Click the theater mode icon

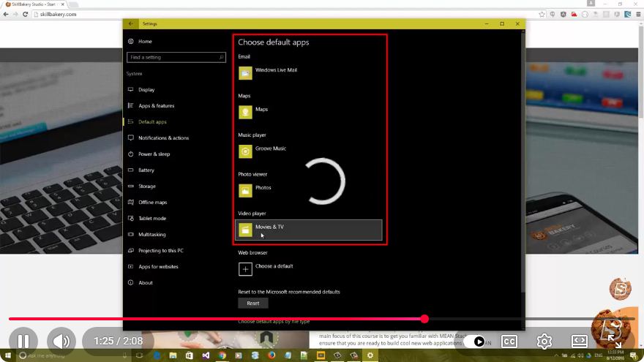pos(579,341)
